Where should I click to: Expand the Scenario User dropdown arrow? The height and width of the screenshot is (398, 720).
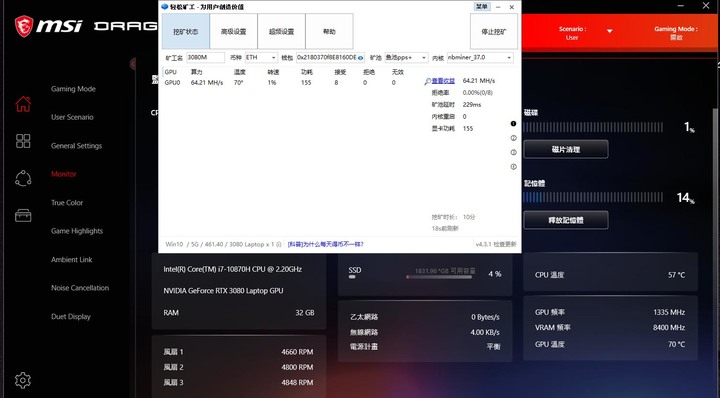pos(610,31)
